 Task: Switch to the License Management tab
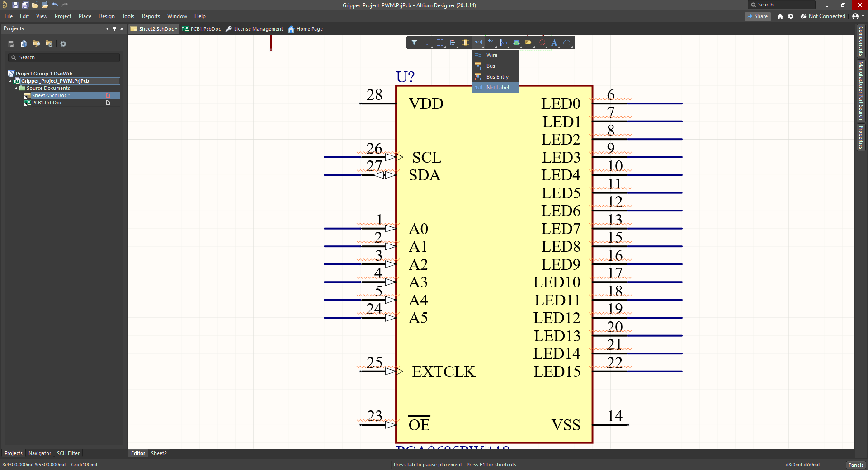[x=254, y=29]
